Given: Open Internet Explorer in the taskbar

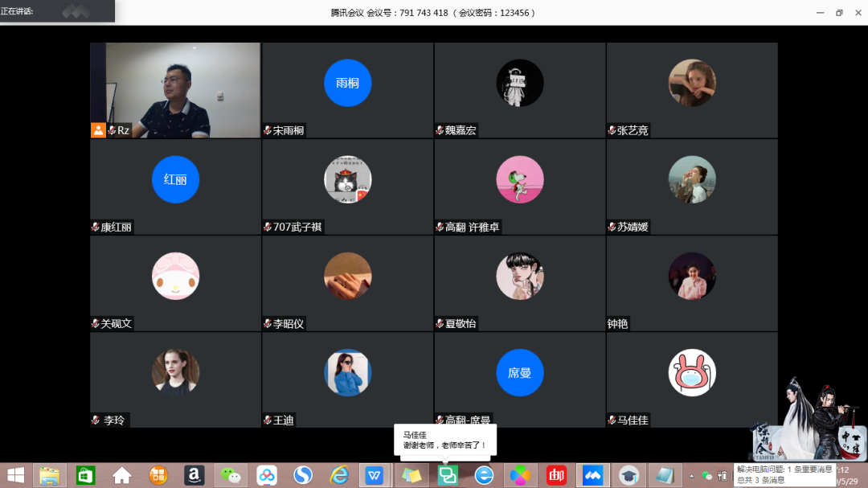Looking at the screenshot, I should pyautogui.click(x=338, y=475).
